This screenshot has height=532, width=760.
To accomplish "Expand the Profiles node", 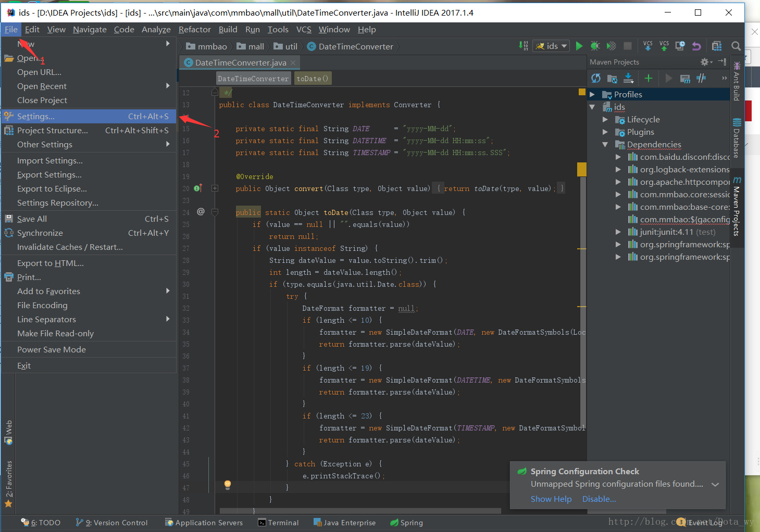I will (592, 94).
